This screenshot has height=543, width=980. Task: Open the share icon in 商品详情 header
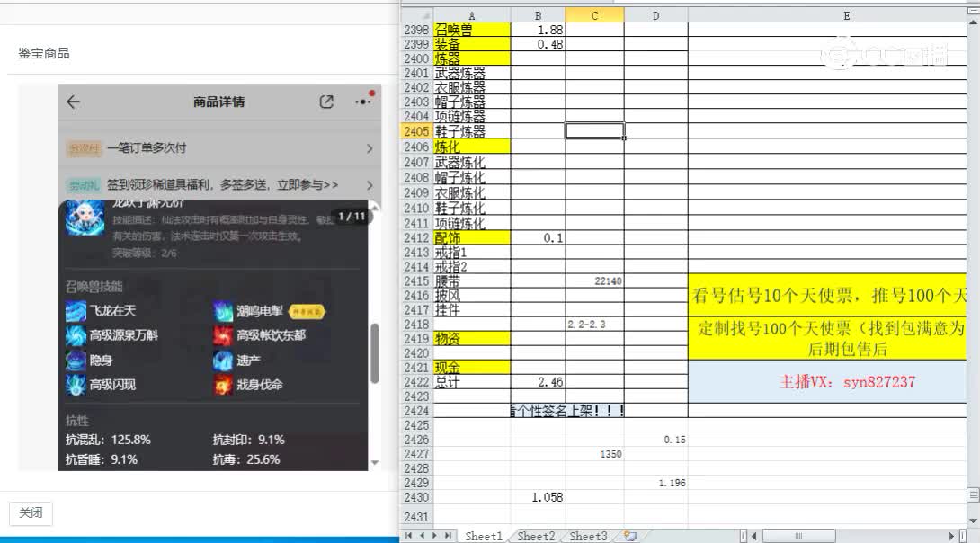click(326, 102)
